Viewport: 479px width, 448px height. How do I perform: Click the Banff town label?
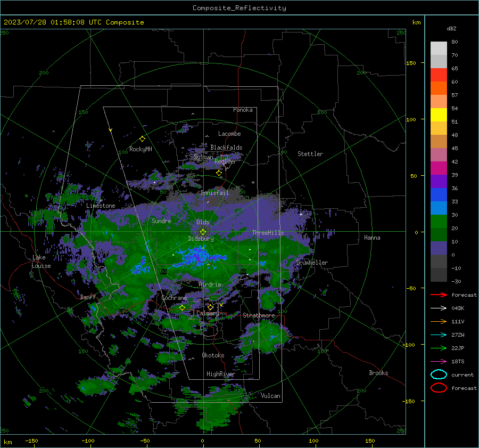(88, 297)
